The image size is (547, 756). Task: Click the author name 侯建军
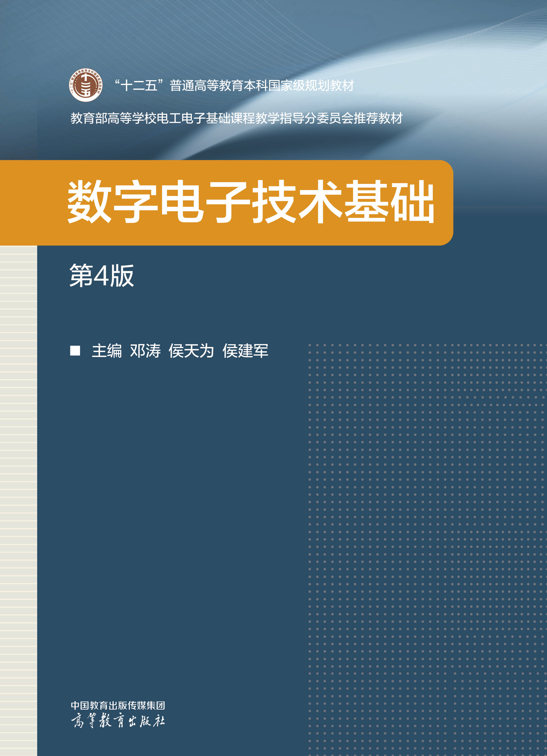245,351
